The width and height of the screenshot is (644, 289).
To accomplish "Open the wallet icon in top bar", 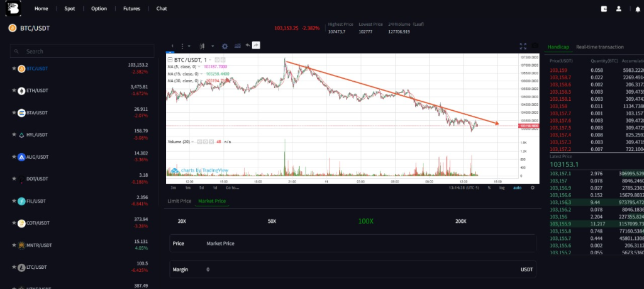I will point(604,9).
